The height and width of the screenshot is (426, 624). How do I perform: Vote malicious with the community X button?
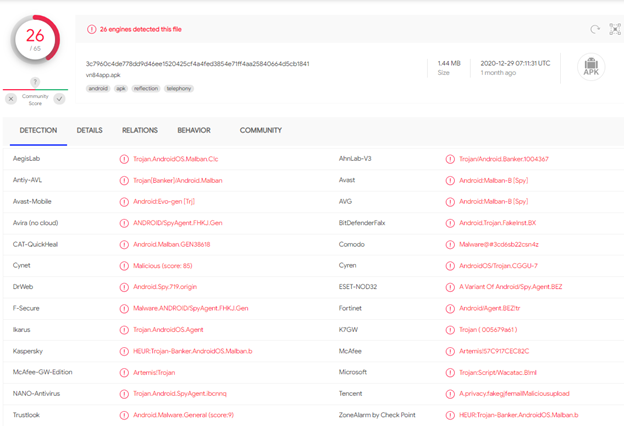pos(11,99)
